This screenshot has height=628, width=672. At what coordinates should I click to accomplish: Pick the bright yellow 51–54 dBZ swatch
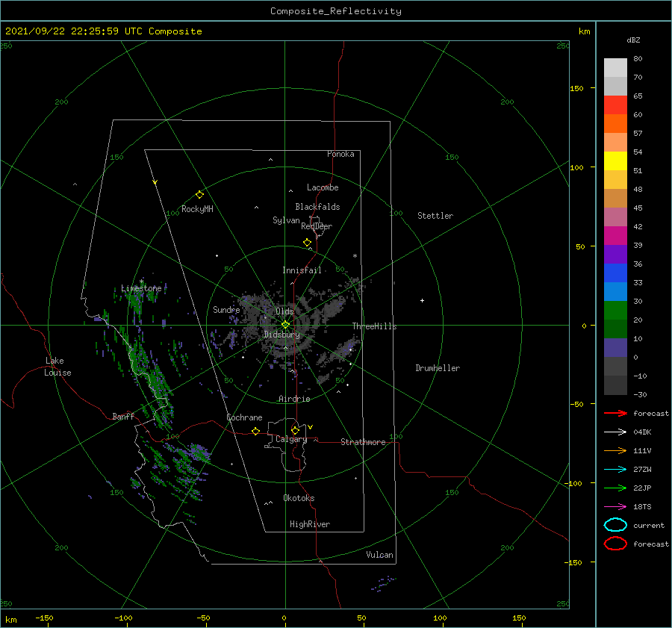(x=615, y=161)
